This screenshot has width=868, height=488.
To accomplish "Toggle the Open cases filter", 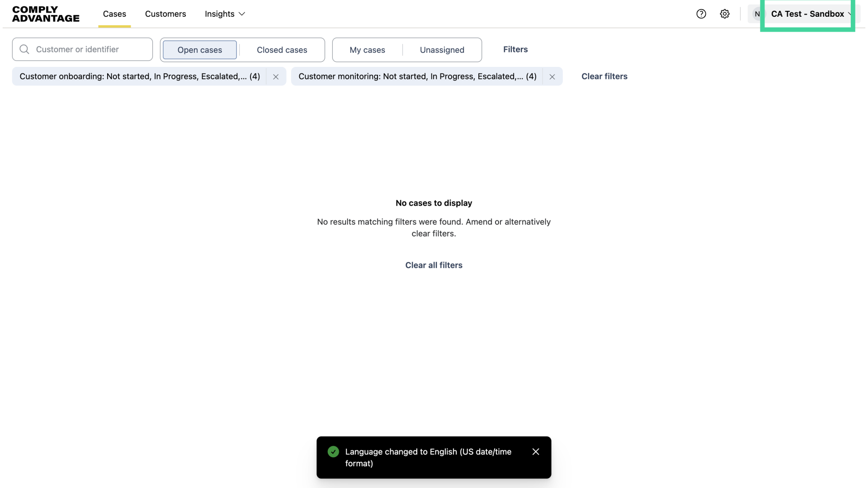I will [x=199, y=50].
